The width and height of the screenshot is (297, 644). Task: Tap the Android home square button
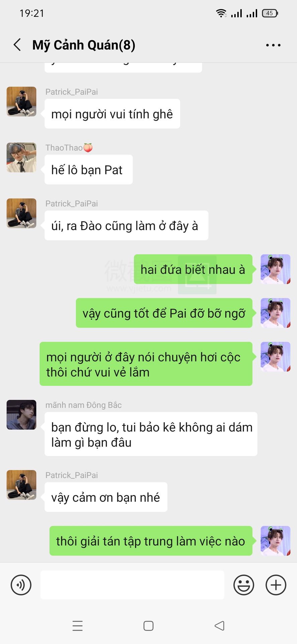[148, 626]
